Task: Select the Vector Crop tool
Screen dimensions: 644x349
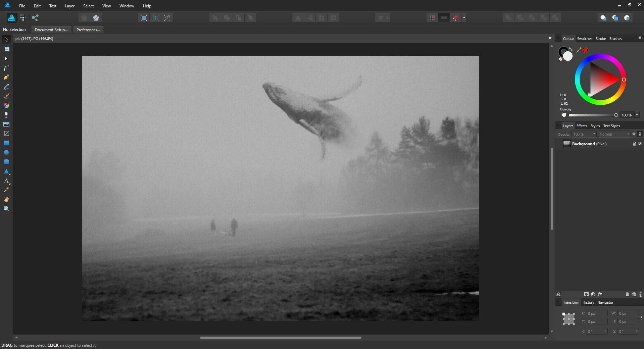Action: pyautogui.click(x=6, y=134)
